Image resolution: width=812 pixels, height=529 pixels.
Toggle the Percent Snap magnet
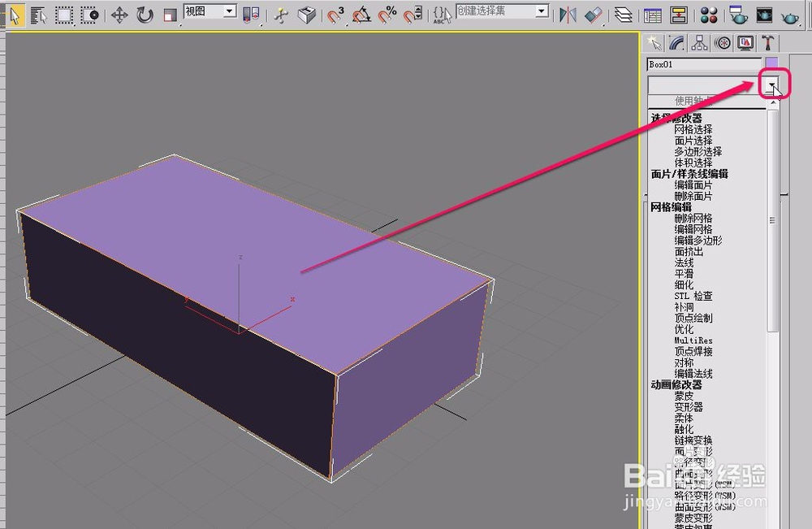[x=387, y=15]
